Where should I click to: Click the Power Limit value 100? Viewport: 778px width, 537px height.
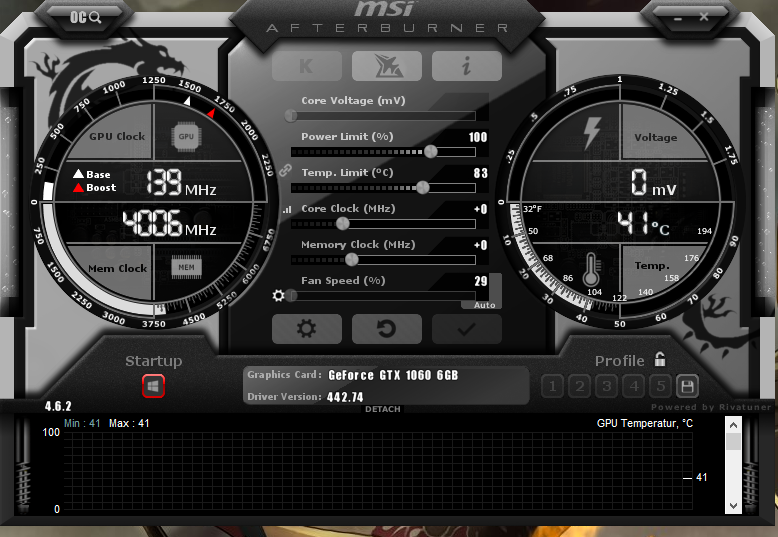click(x=478, y=137)
